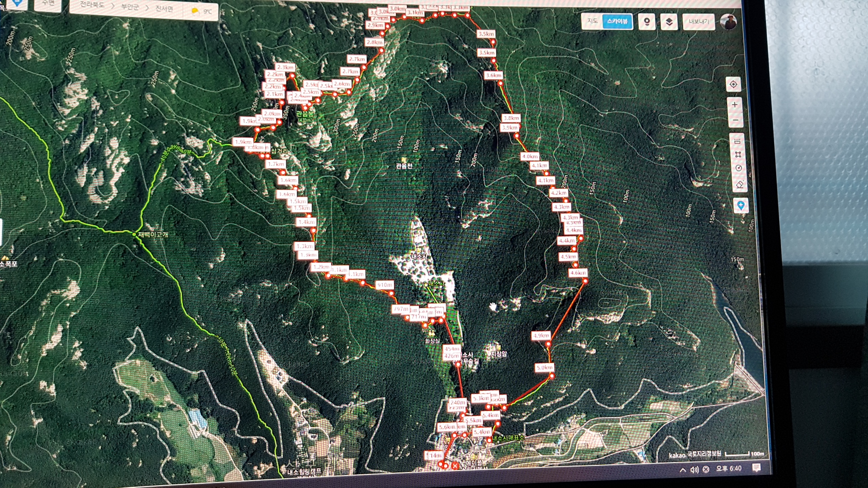Viewport: 868px width, 488px height.
Task: Click the blue add-place pin button
Action: click(741, 205)
